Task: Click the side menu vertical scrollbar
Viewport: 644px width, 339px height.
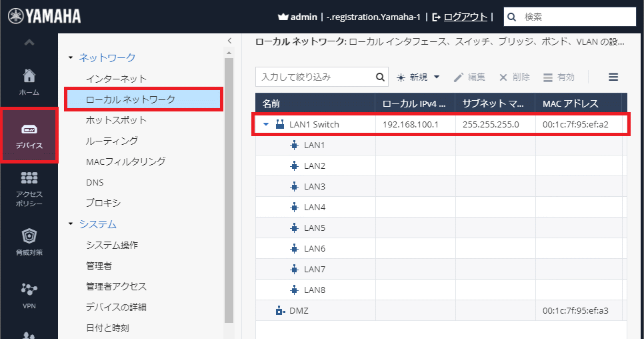Action: [x=229, y=187]
